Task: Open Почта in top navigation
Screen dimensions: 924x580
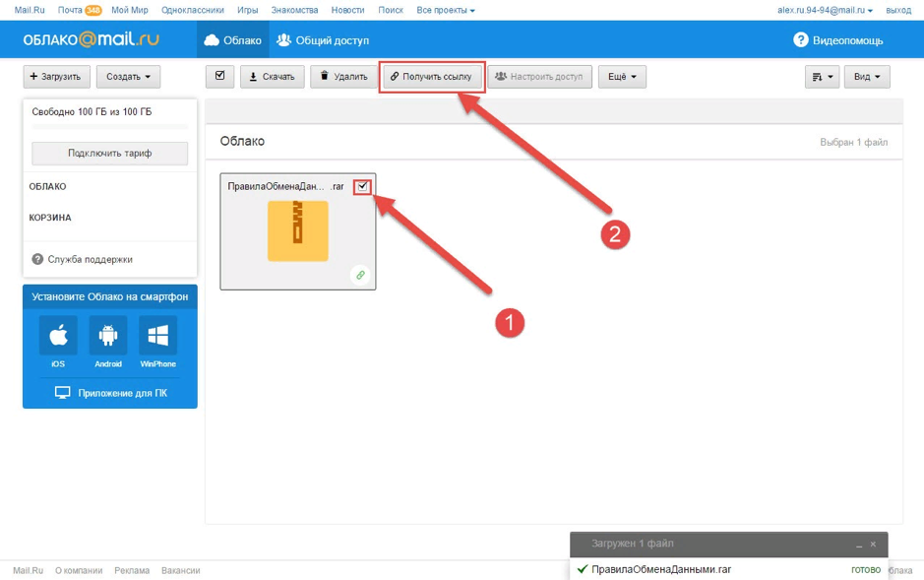Action: (70, 10)
